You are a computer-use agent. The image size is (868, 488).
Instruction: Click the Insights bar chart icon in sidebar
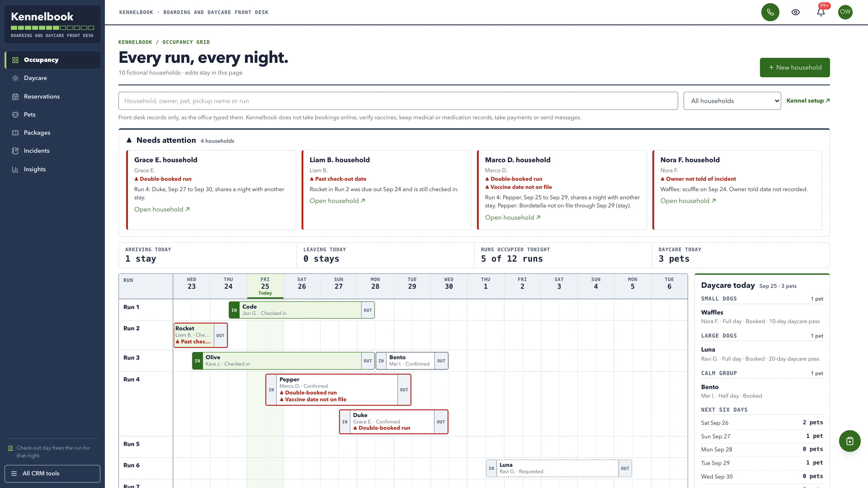click(x=15, y=169)
